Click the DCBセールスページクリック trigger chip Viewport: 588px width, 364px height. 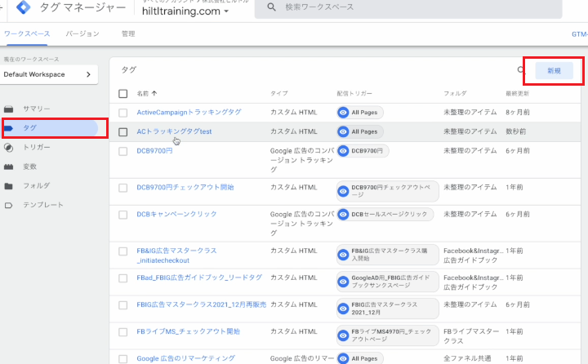click(385, 215)
